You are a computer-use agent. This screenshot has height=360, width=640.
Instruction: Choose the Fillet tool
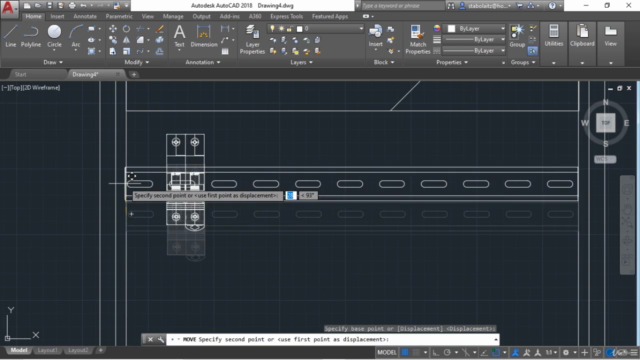tap(140, 40)
